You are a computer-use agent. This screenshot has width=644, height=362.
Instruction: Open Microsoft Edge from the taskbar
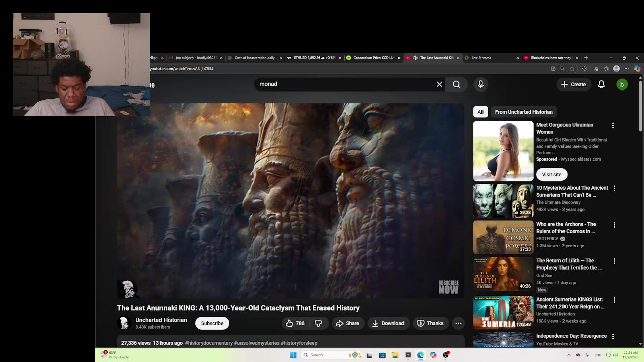[x=420, y=355]
